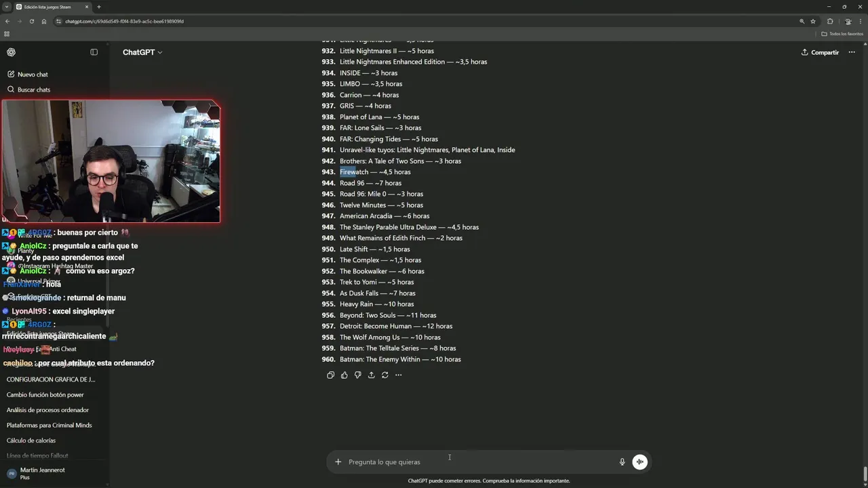This screenshot has width=868, height=488.
Task: Open chat 'Cálculo de calorías'
Action: (x=31, y=441)
